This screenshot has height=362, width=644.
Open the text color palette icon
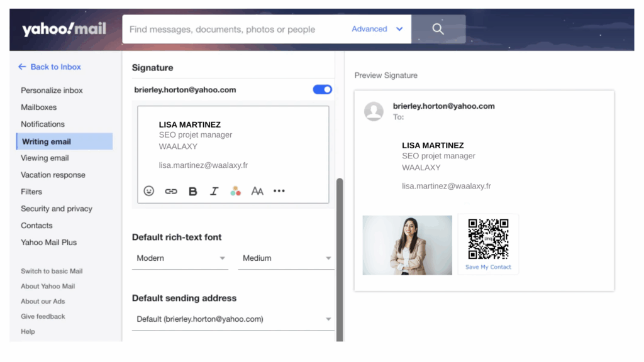point(235,190)
